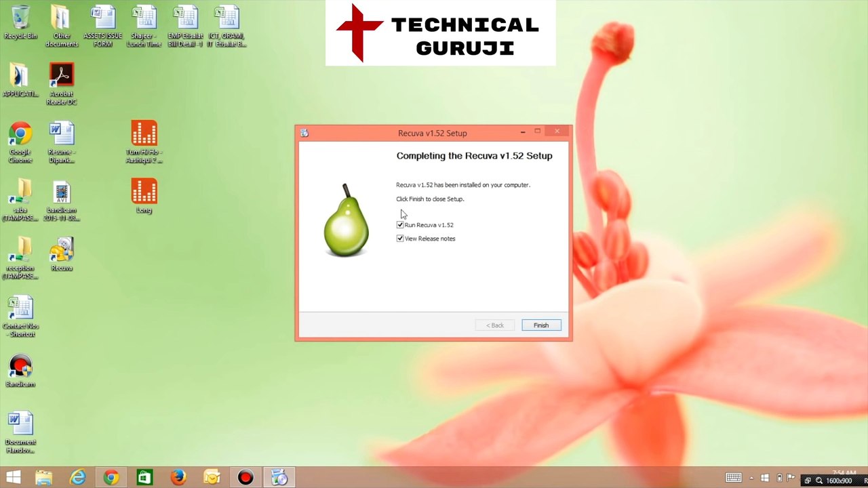This screenshot has height=488, width=868.
Task: Select the Tum Hi Ho - Aashiqui audio file
Action: [144, 142]
